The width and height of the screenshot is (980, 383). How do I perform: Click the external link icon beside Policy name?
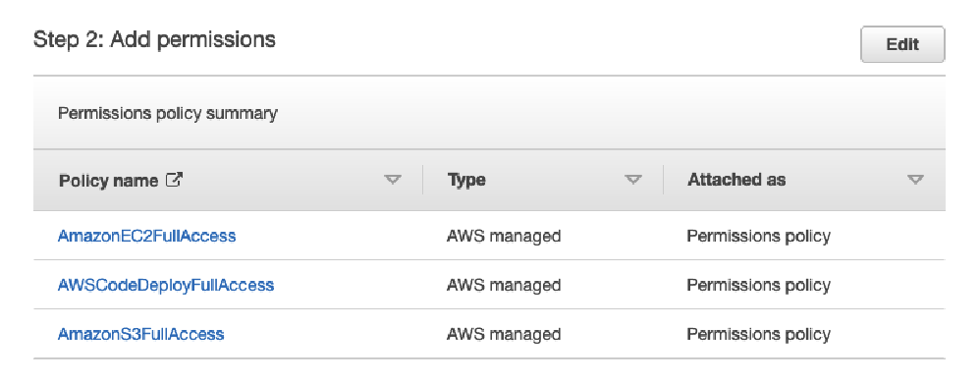pos(174,180)
